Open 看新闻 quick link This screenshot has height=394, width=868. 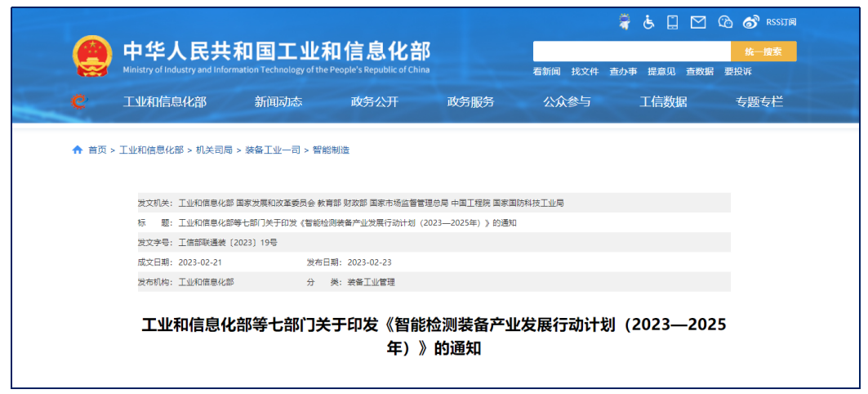click(x=546, y=71)
